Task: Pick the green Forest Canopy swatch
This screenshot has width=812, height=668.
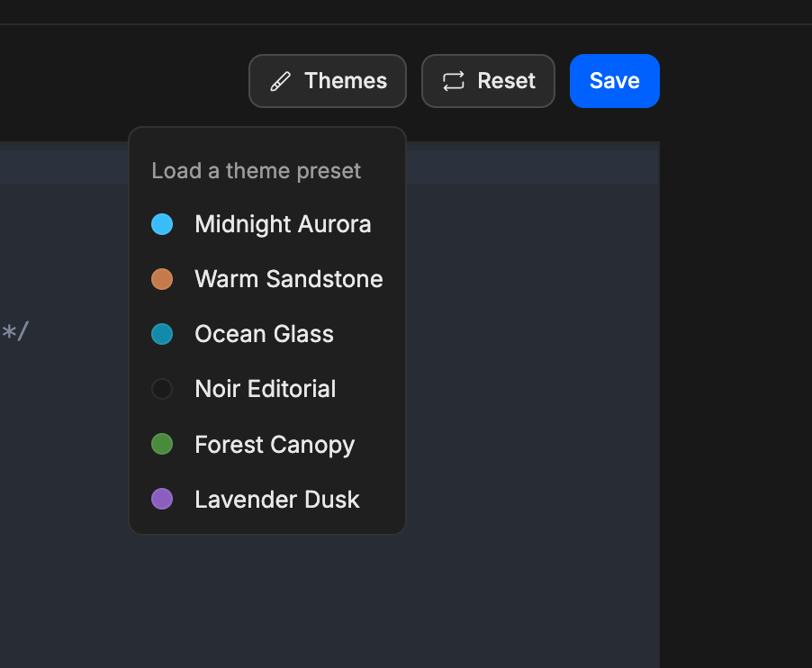Action: (x=162, y=445)
